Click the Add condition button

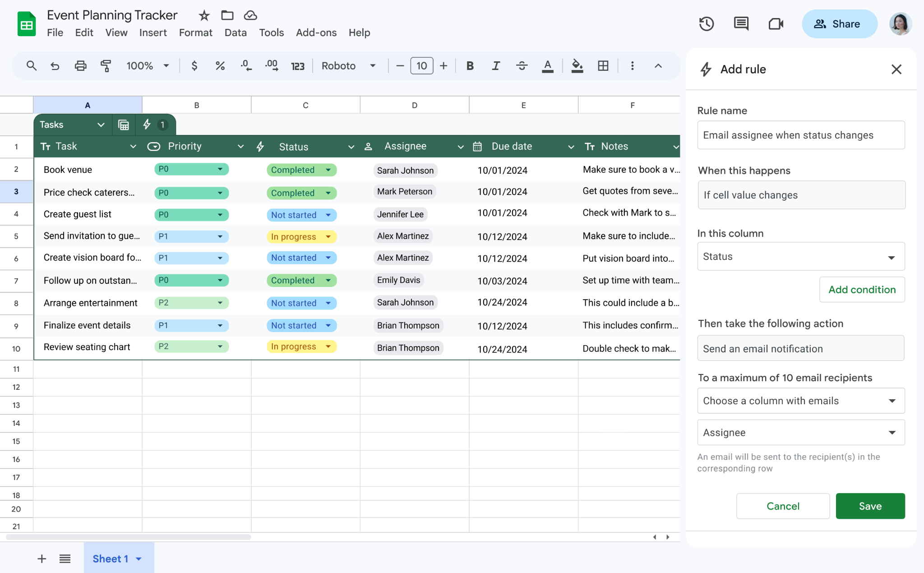tap(862, 289)
